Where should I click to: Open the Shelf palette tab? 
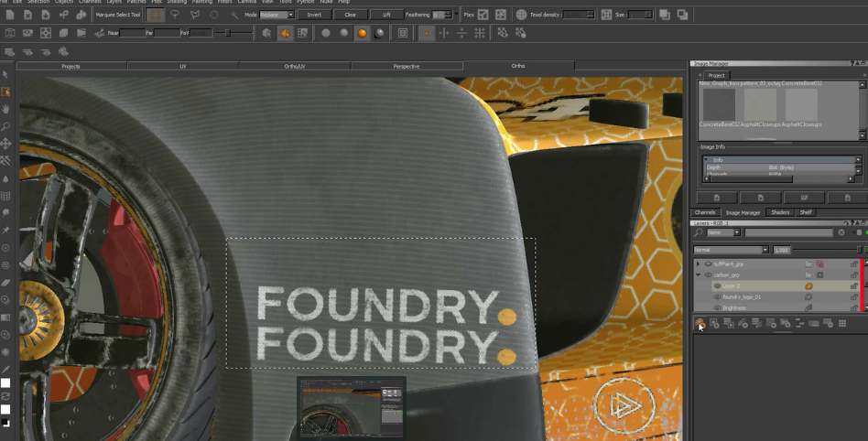point(806,212)
